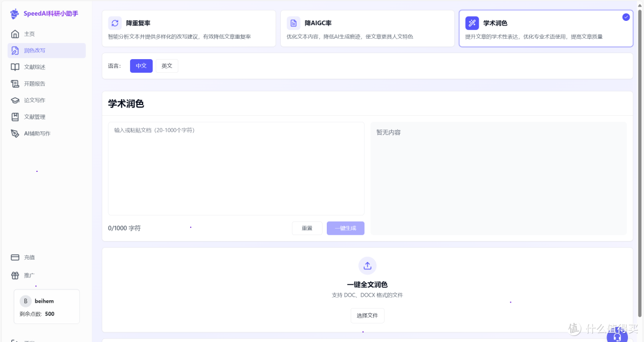The image size is (644, 342).
Task: Switch to the 降AIGC率 mode card
Action: click(367, 29)
